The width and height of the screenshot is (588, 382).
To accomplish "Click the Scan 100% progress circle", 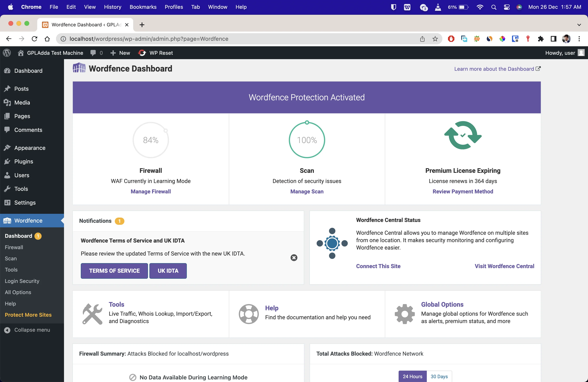I will click(x=307, y=140).
